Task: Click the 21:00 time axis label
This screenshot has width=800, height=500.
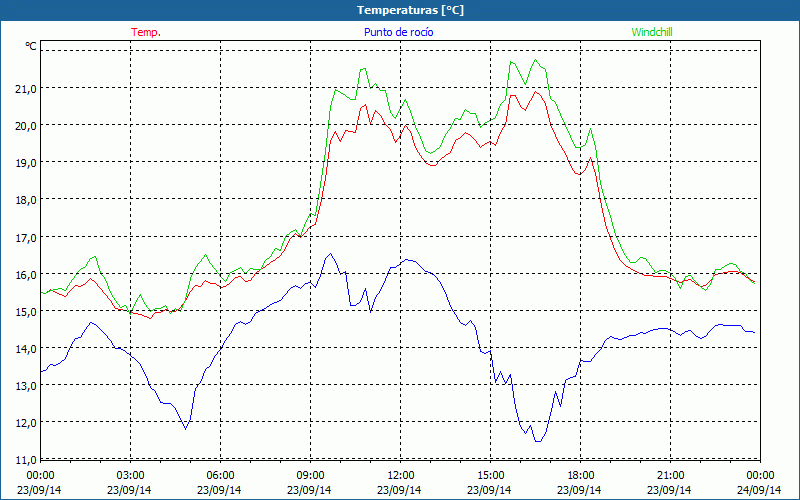Action: (670, 476)
